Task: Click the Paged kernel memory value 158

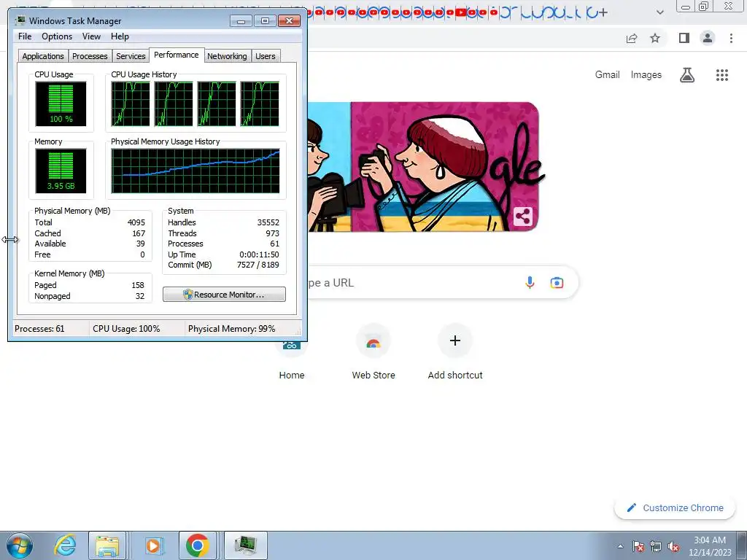Action: [x=138, y=285]
